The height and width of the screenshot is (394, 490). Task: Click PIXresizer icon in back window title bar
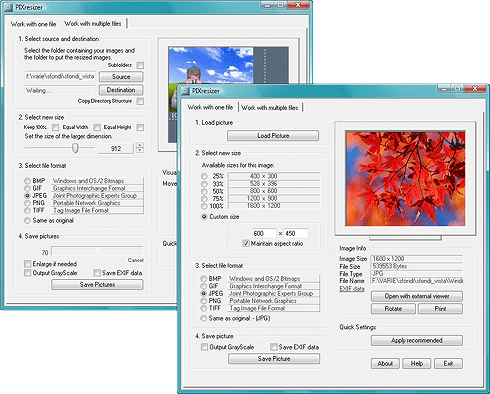9,7
